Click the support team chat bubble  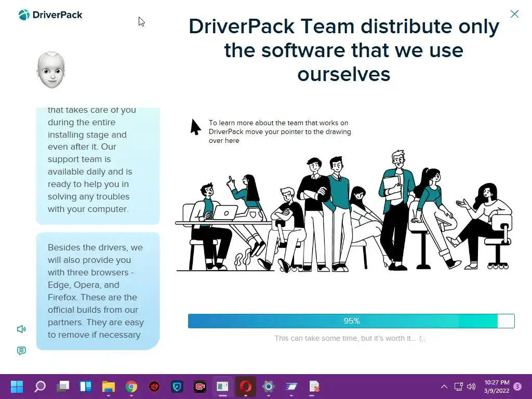pos(98,166)
